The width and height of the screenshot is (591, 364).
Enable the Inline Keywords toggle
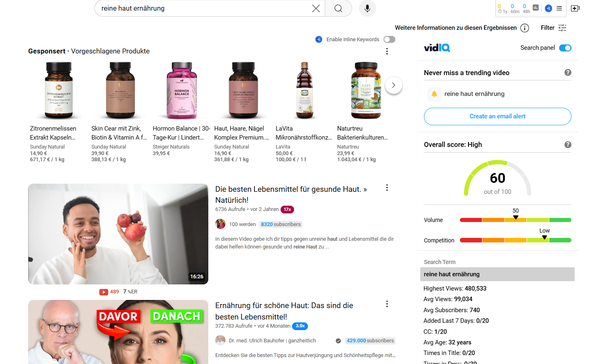[389, 40]
